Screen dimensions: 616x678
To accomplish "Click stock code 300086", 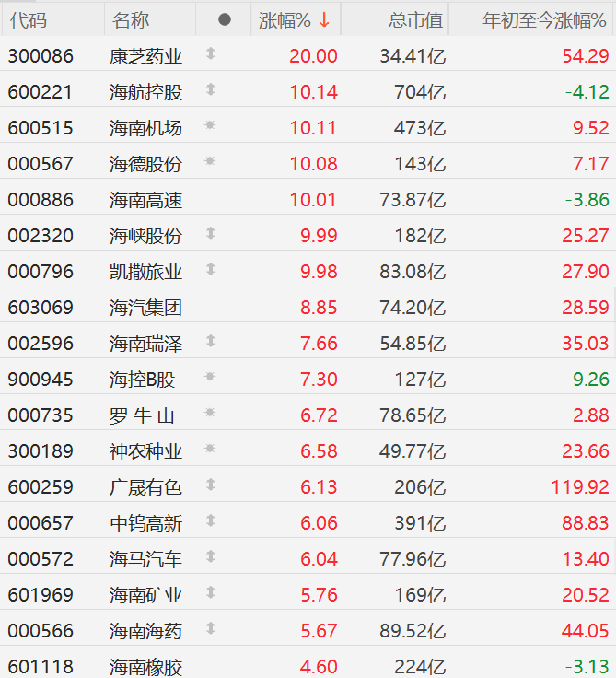I will pyautogui.click(x=41, y=56).
